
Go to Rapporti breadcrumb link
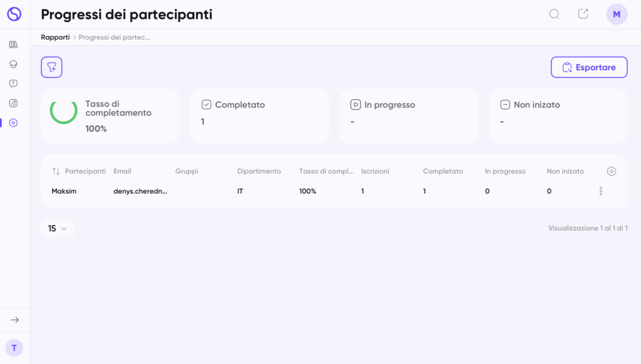coord(55,37)
